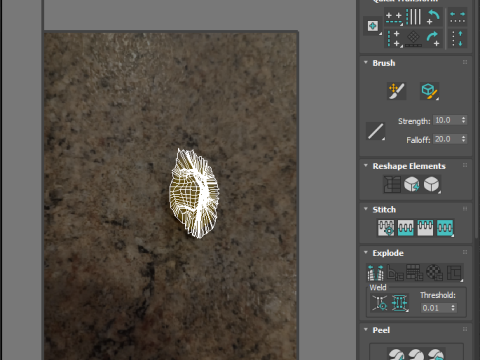Image resolution: width=480 pixels, height=360 pixels.
Task: Select the Paint Move brush tool
Action: [396, 91]
